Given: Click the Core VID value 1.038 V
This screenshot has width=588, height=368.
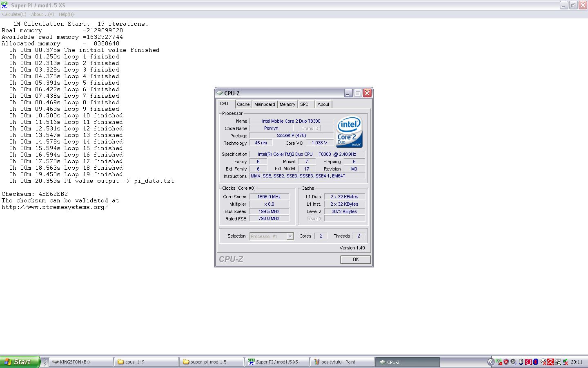Looking at the screenshot, I should click(x=319, y=143).
